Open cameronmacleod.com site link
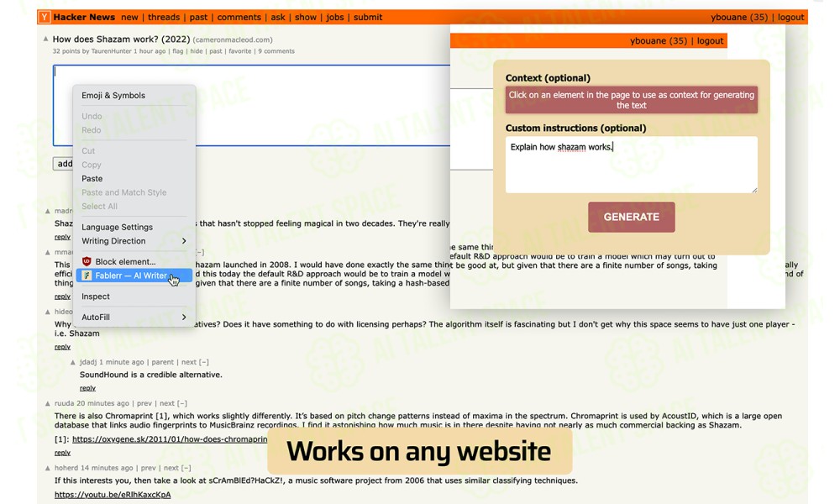Screen dimensions: 840x504 (x=233, y=39)
